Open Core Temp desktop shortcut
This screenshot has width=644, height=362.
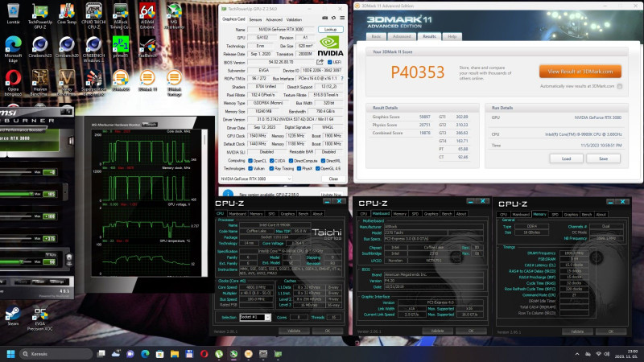point(67,14)
